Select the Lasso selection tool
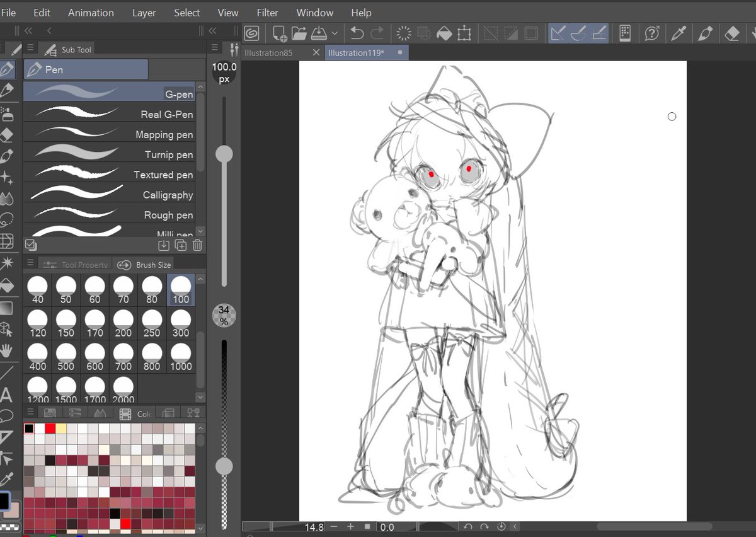Screen dimensions: 756x537 tap(7, 220)
